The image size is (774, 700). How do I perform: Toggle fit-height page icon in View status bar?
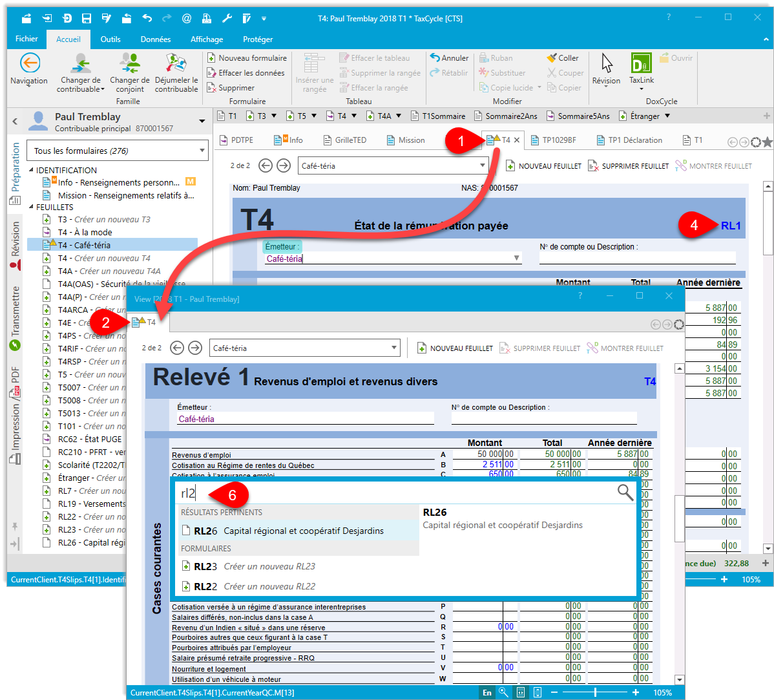click(x=538, y=692)
